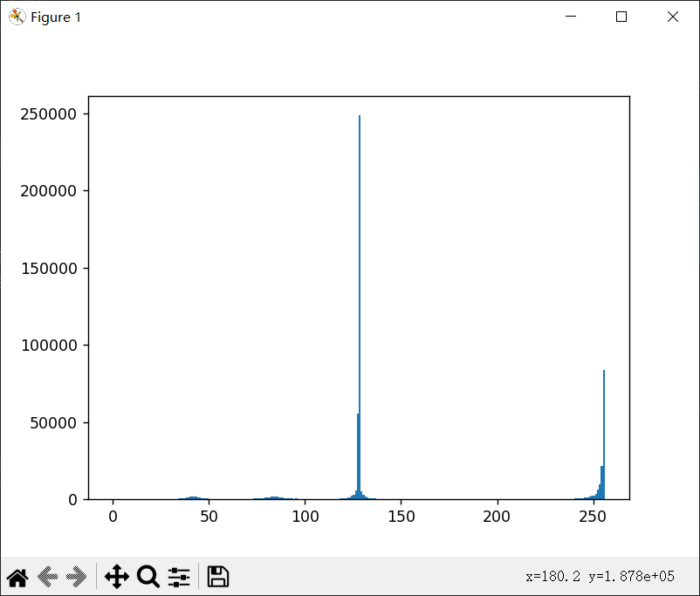This screenshot has width=700, height=596.
Task: Click the y-axis label 100000
Action: [49, 346]
